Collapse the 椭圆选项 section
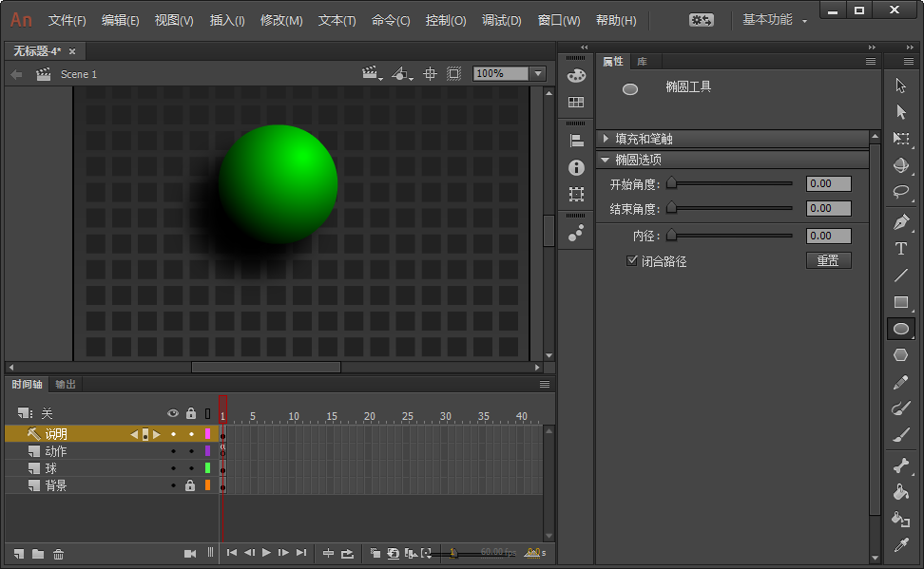 click(x=606, y=160)
